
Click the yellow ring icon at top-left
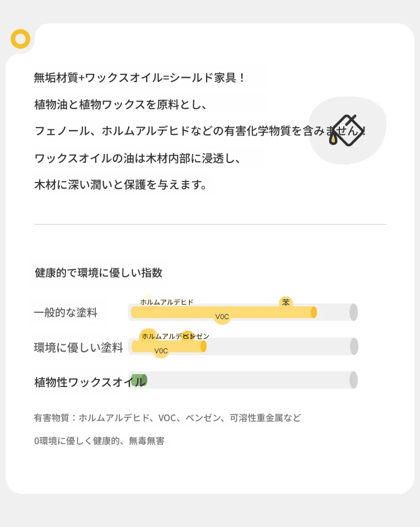click(20, 39)
